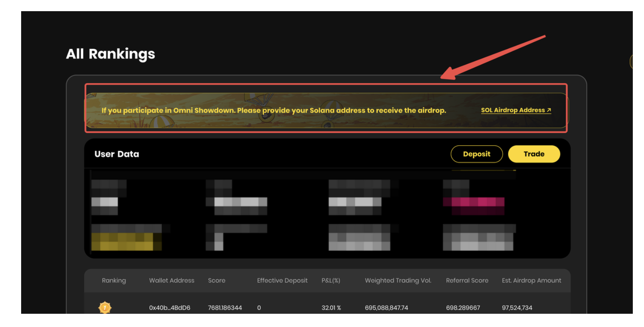Click the Est. Airdrop Amount column header

pos(531,280)
